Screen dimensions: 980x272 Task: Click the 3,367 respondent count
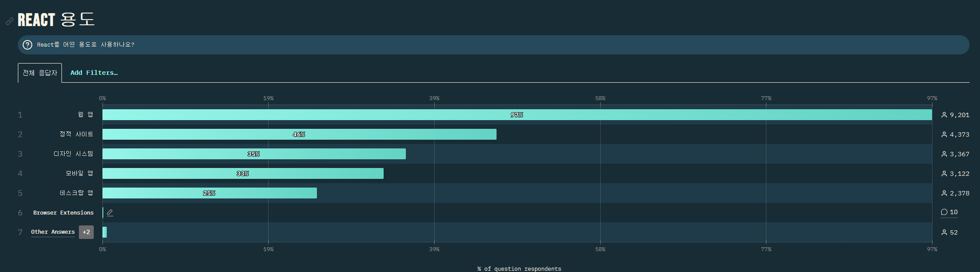click(960, 154)
